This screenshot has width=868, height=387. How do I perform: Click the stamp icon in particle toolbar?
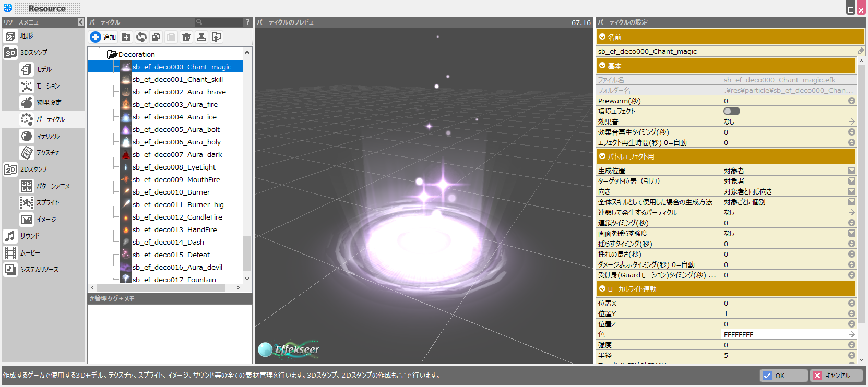click(x=201, y=37)
